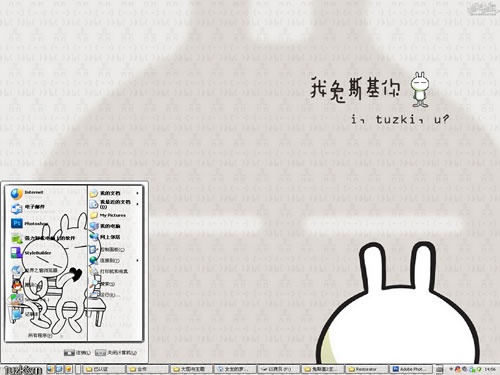The image size is (500, 375).
Task: Expand recent documents submenu arrow
Action: point(137,203)
